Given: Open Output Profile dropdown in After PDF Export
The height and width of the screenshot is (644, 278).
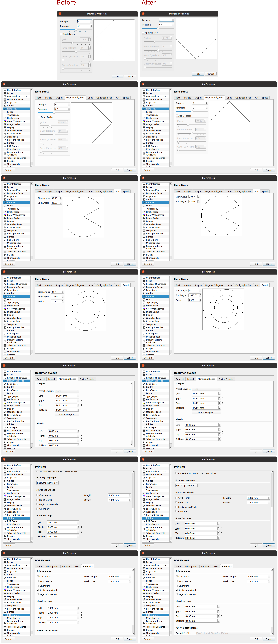Looking at the screenshot, I should (232, 633).
